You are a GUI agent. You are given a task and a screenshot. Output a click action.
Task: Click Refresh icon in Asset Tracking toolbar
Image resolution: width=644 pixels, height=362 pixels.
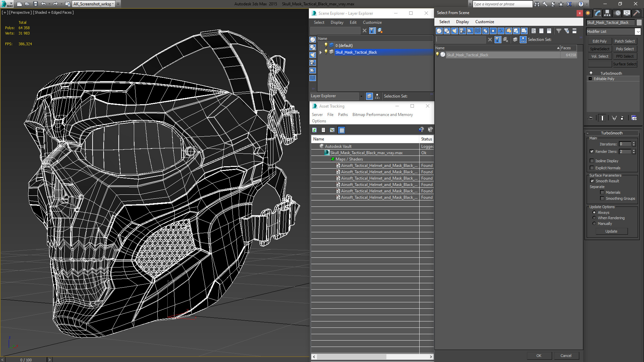tap(314, 130)
